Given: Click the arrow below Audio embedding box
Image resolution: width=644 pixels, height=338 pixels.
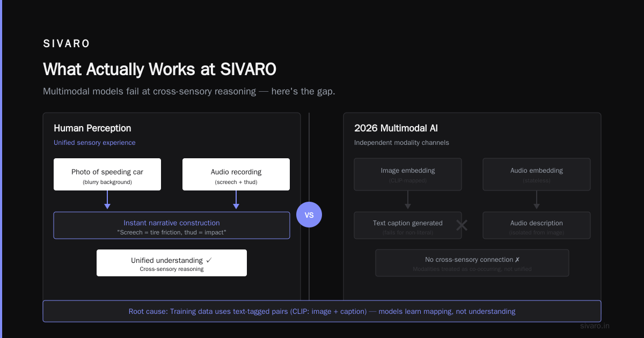Looking at the screenshot, I should tap(537, 200).
